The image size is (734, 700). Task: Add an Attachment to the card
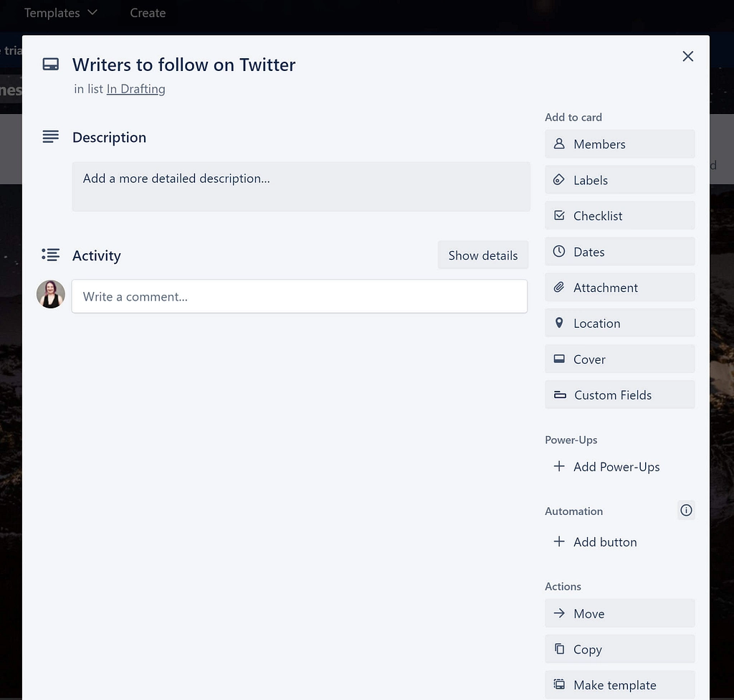(x=619, y=287)
